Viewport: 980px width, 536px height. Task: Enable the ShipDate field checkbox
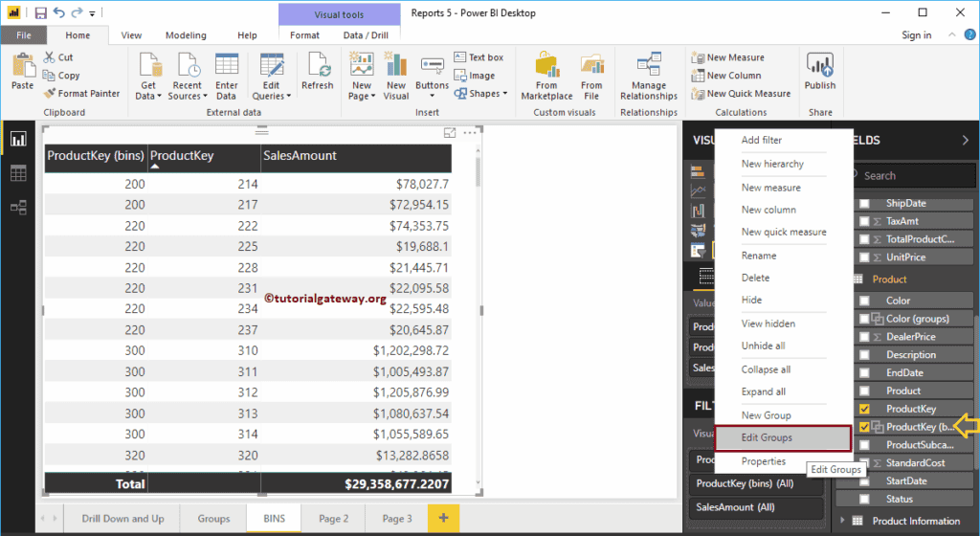pos(865,203)
